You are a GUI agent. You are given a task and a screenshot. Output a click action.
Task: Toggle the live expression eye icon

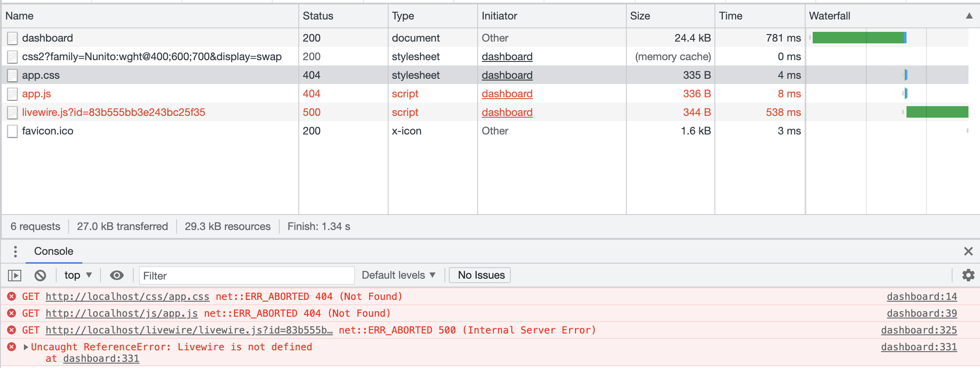[117, 276]
